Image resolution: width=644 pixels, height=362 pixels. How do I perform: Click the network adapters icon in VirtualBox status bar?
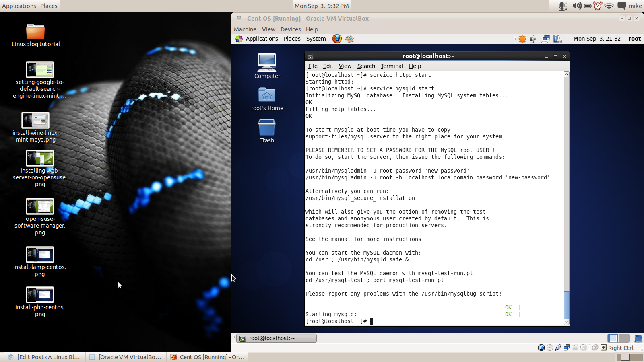[x=567, y=348]
